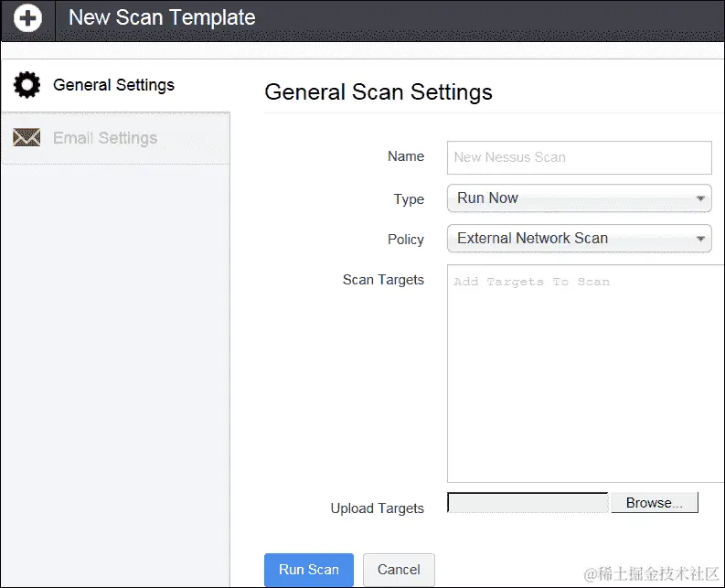Click the Upload Targets label
Screen dimensions: 725x588
tap(377, 508)
